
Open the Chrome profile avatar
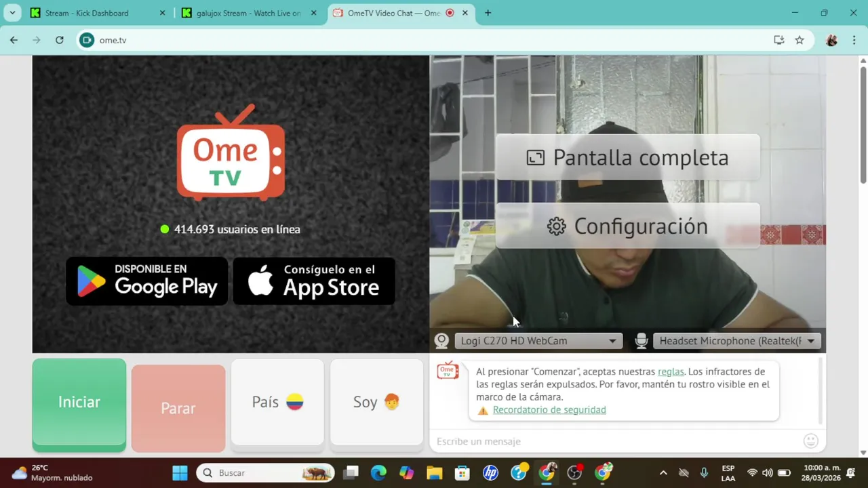point(831,40)
